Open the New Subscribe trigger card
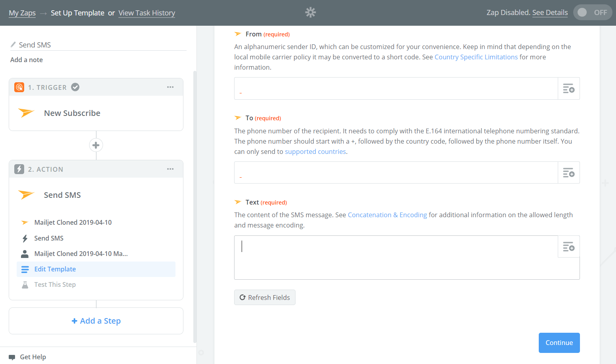 click(96, 113)
